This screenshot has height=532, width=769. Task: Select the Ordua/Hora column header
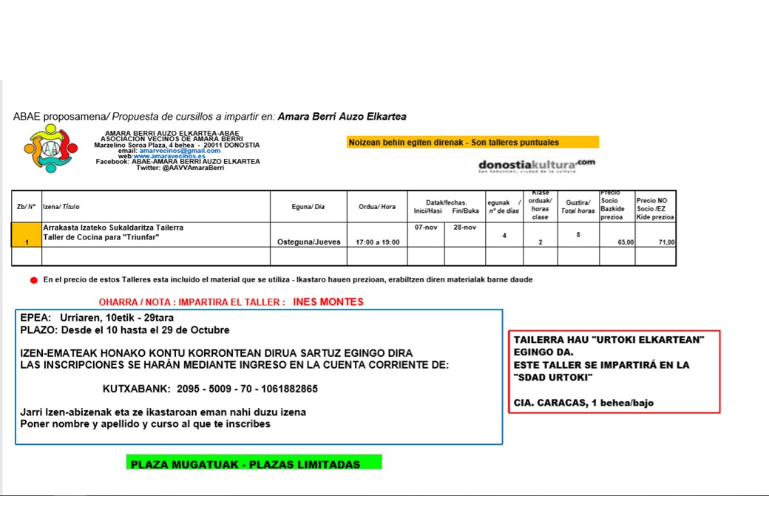pyautogui.click(x=377, y=207)
